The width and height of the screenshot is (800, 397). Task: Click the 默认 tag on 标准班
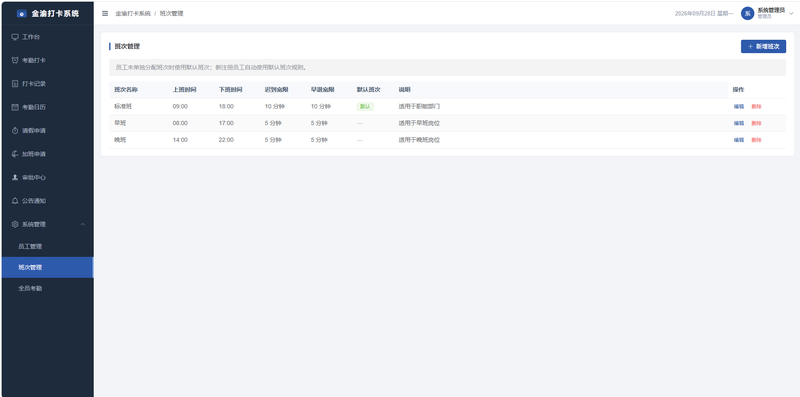pos(365,107)
